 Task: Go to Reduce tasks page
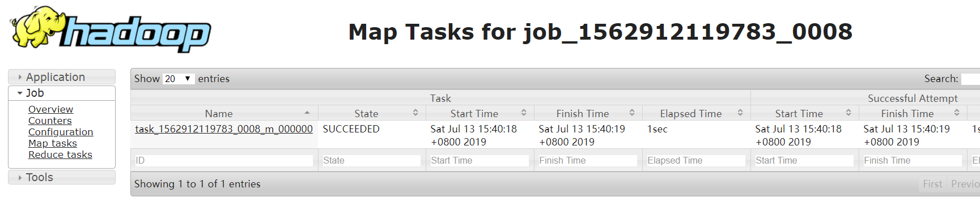coord(60,155)
